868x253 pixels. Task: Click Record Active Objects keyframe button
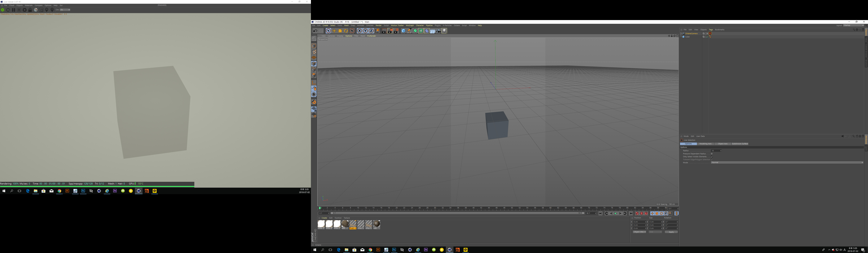637,214
